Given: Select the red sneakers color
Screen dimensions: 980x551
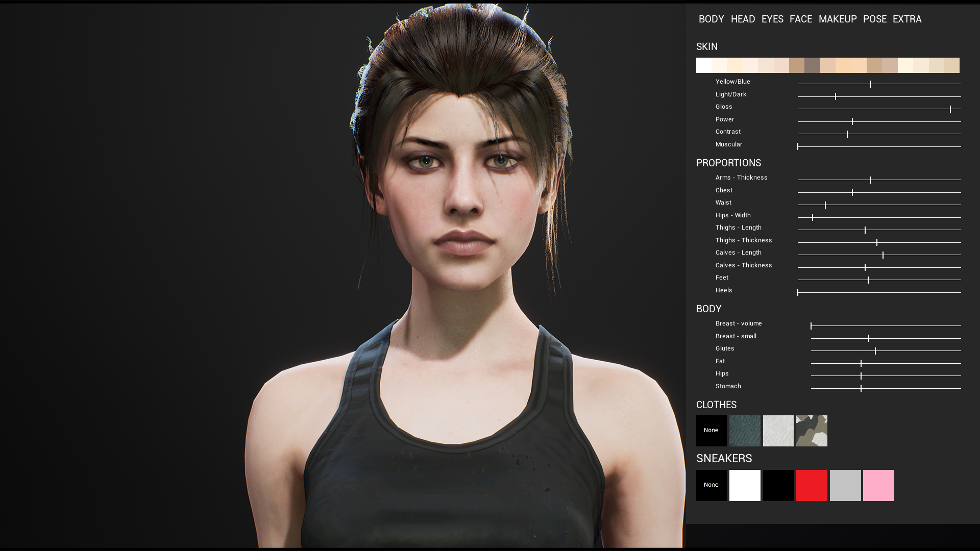Looking at the screenshot, I should click(x=811, y=485).
